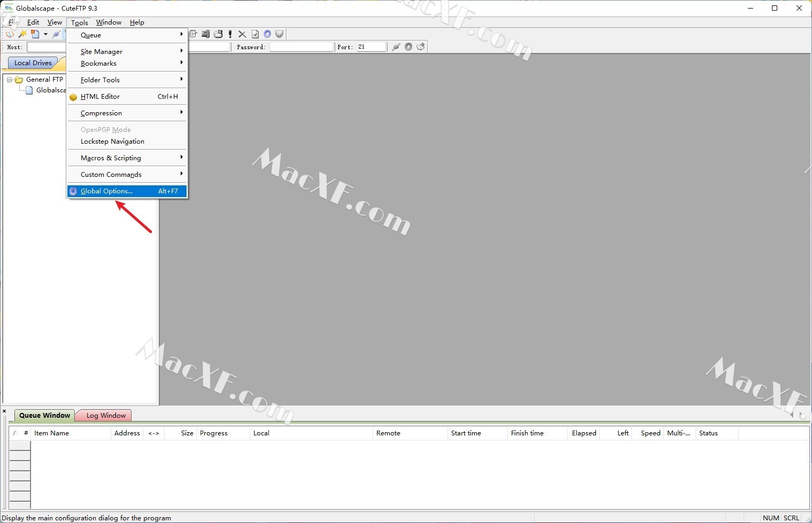Viewport: 812px width, 523px height.
Task: Click the Elapsed column header
Action: coord(584,433)
